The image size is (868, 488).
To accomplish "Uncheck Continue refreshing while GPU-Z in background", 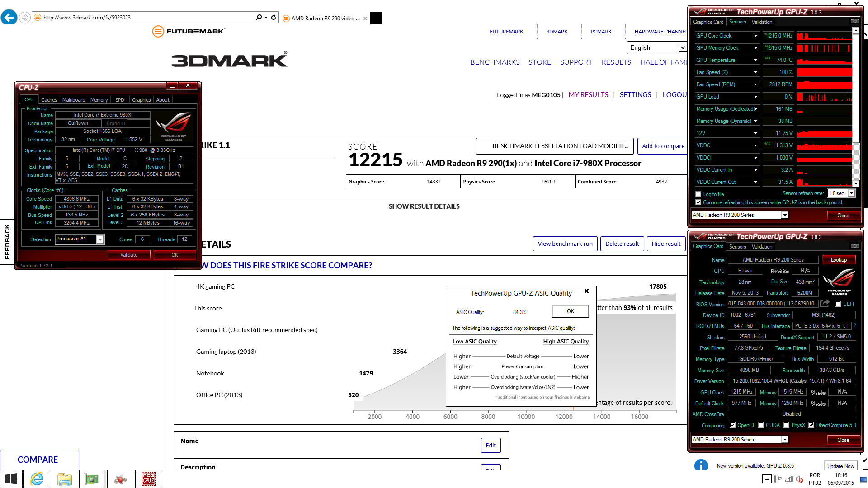I will pos(698,202).
